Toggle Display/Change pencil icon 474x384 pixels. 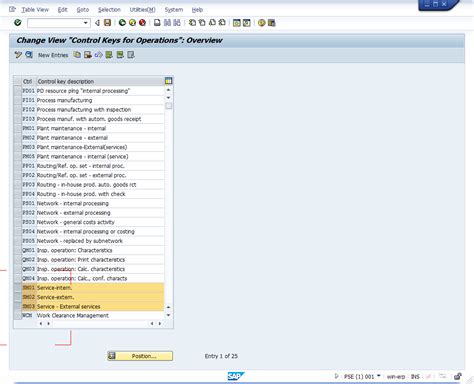18,55
